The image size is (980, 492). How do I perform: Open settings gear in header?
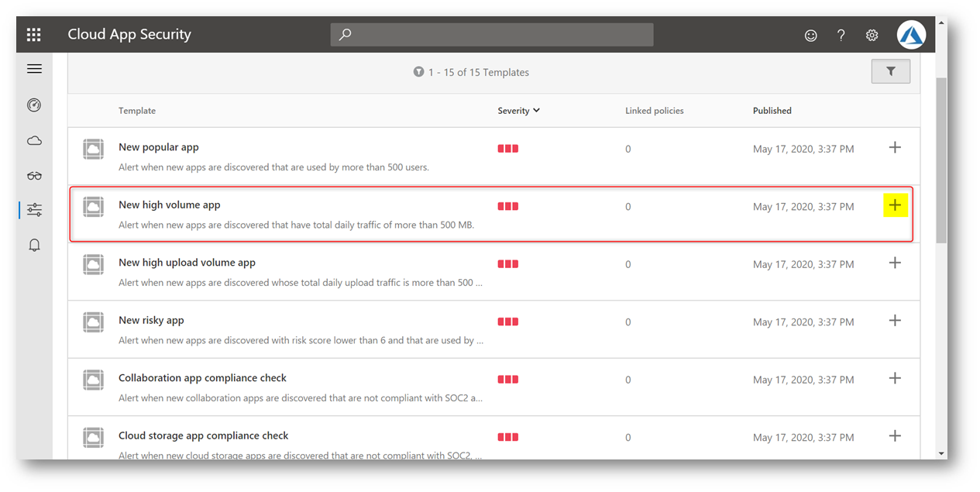pyautogui.click(x=872, y=36)
